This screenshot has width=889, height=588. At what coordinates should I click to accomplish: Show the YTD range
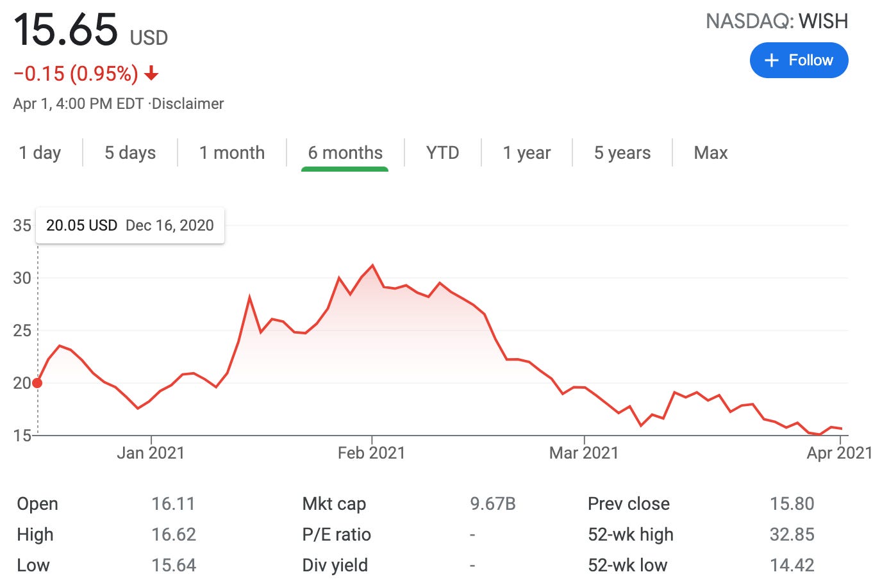click(x=443, y=152)
